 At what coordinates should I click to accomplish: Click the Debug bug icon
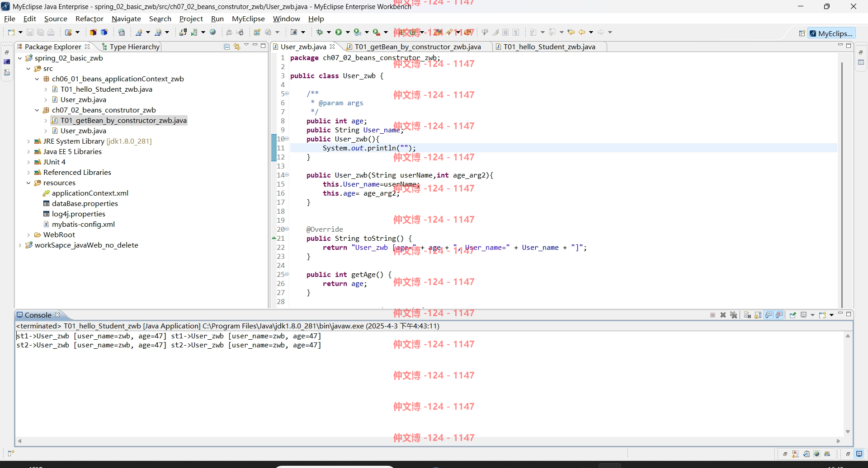[x=320, y=32]
